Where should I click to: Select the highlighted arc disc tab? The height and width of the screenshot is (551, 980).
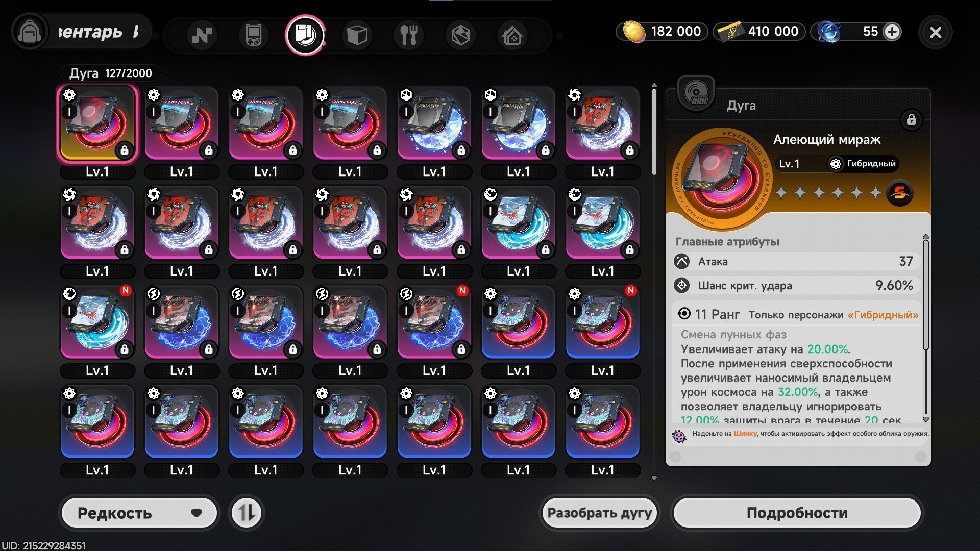coord(305,35)
